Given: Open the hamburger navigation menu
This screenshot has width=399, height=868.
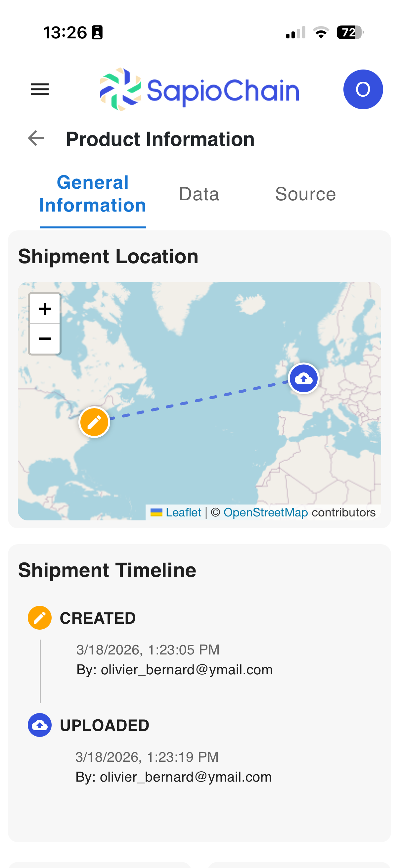Looking at the screenshot, I should 40,90.
